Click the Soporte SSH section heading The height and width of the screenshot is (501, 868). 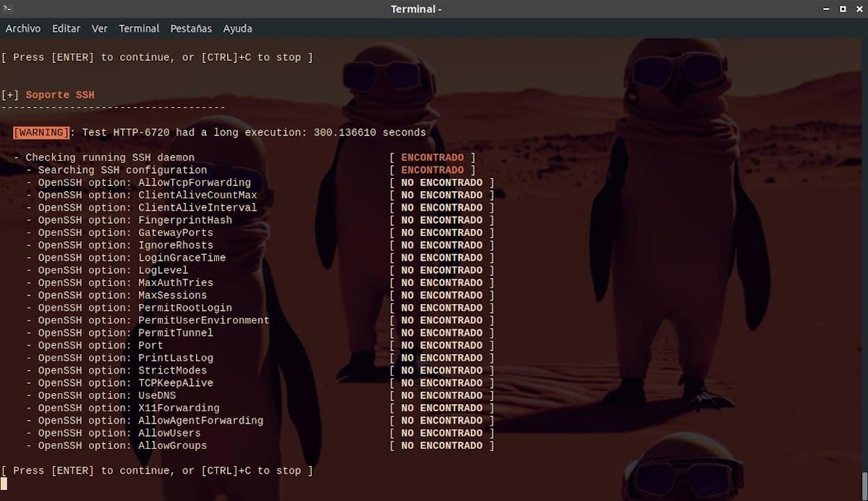click(60, 95)
